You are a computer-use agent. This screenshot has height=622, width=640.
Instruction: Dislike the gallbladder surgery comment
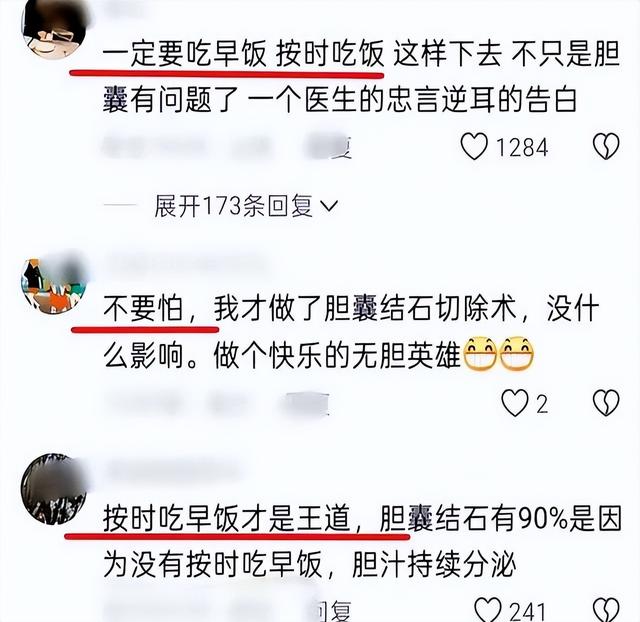click(606, 403)
